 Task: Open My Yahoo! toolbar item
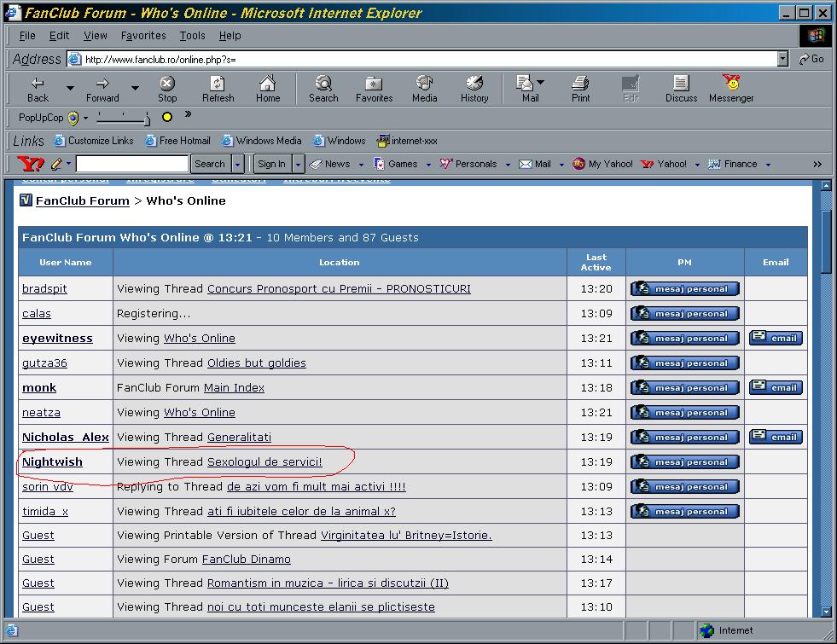(602, 164)
